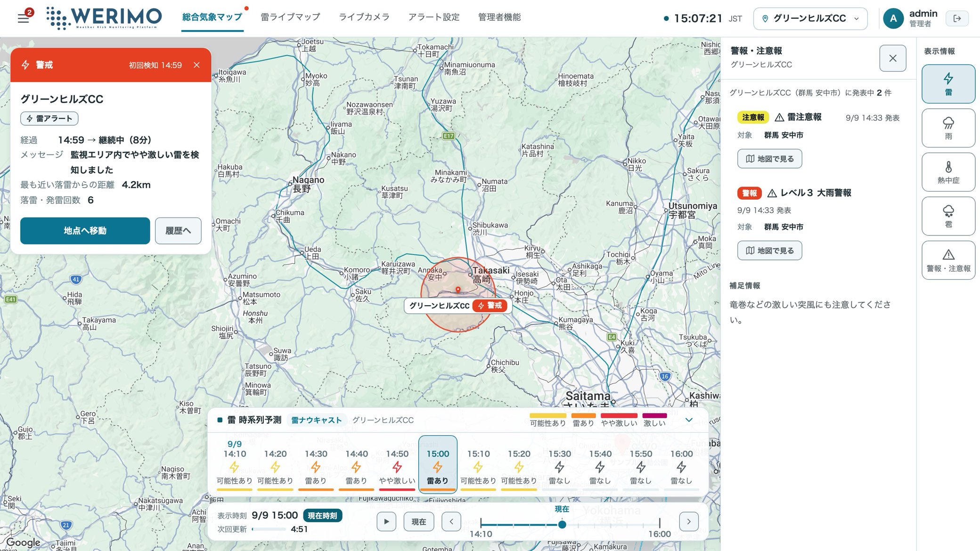Select the 14:30 雷あり forecast slot

[316, 464]
